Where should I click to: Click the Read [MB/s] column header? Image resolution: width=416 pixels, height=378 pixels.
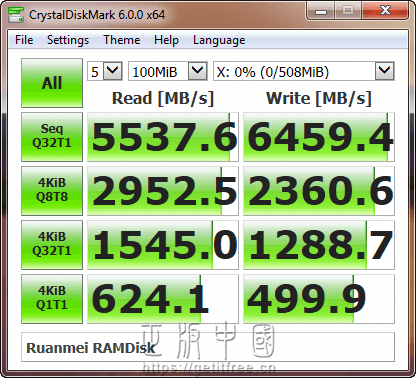(163, 98)
